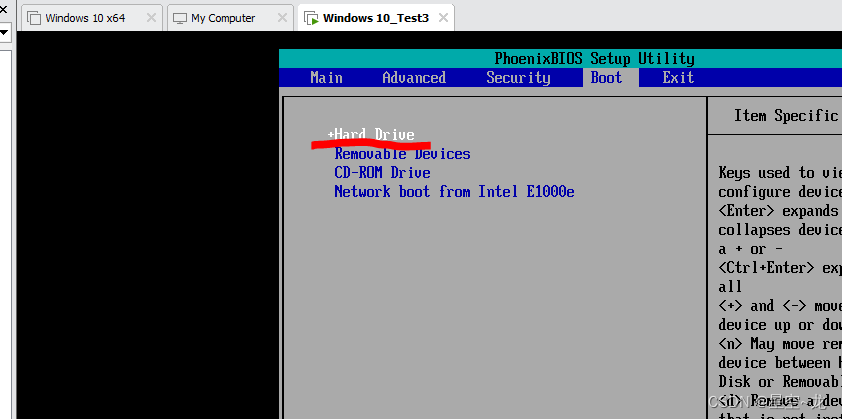This screenshot has width=842, height=419.
Task: Open the Exit BIOS menu
Action: [678, 78]
